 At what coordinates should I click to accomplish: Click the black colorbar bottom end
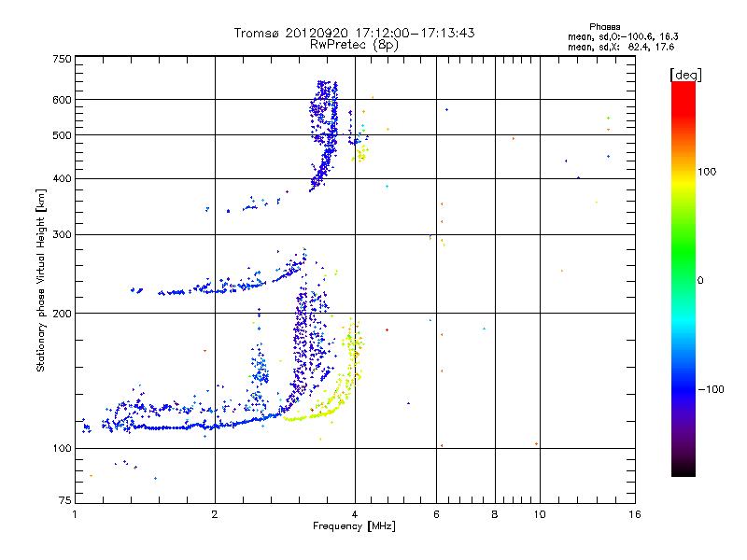684,469
